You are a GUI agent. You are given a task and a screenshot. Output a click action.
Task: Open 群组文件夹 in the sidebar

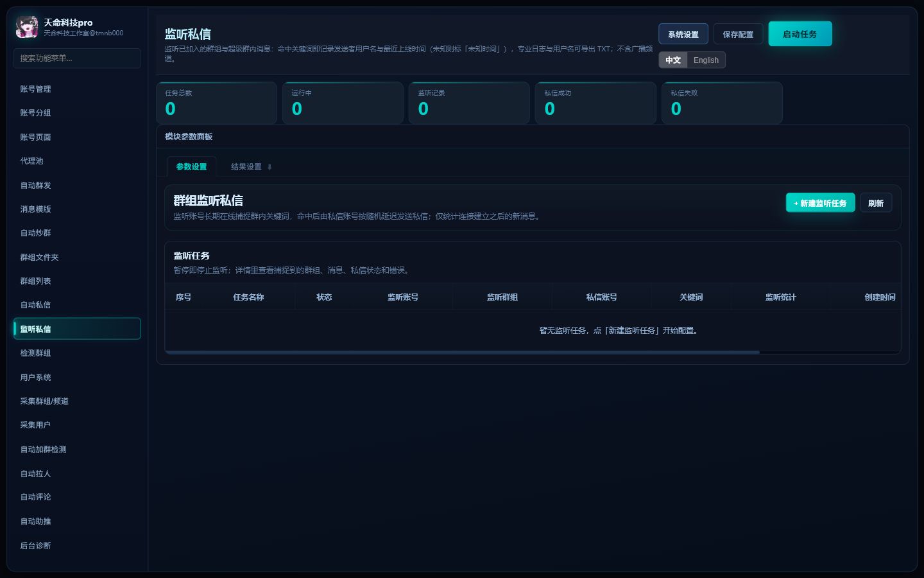pos(77,257)
